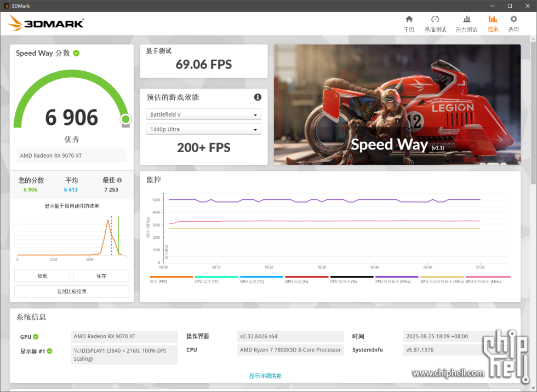Open Battlefield V game dropdown

[203, 114]
